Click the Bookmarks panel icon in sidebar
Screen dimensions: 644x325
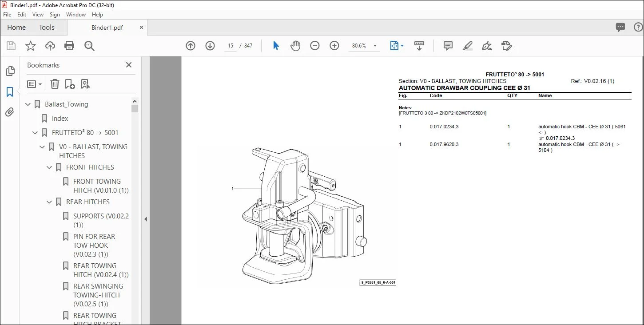coord(10,92)
